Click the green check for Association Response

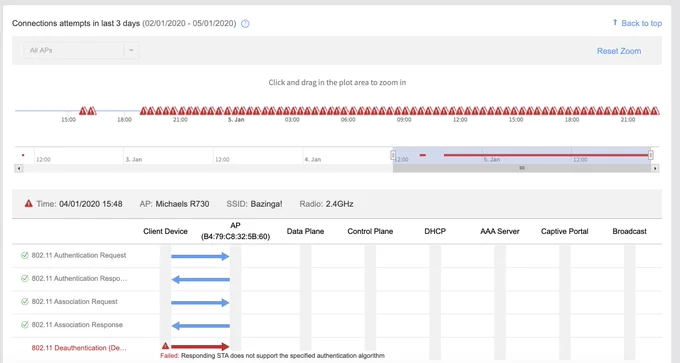(25, 324)
